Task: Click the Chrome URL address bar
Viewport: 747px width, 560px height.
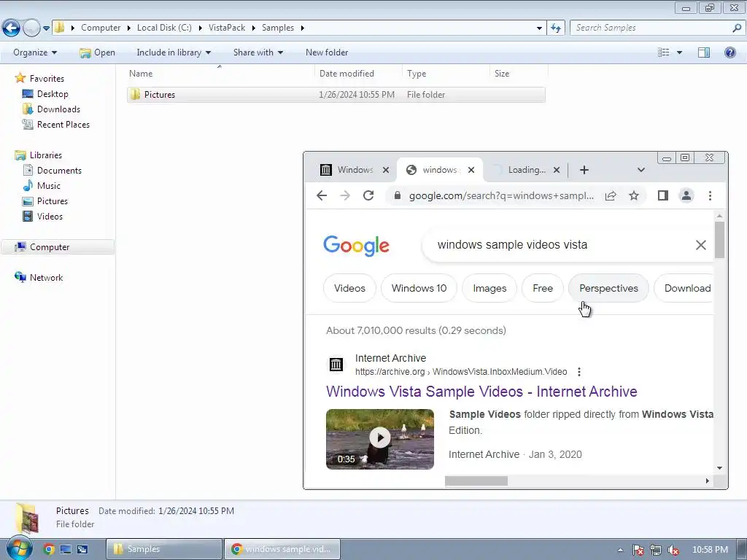Action: [501, 195]
